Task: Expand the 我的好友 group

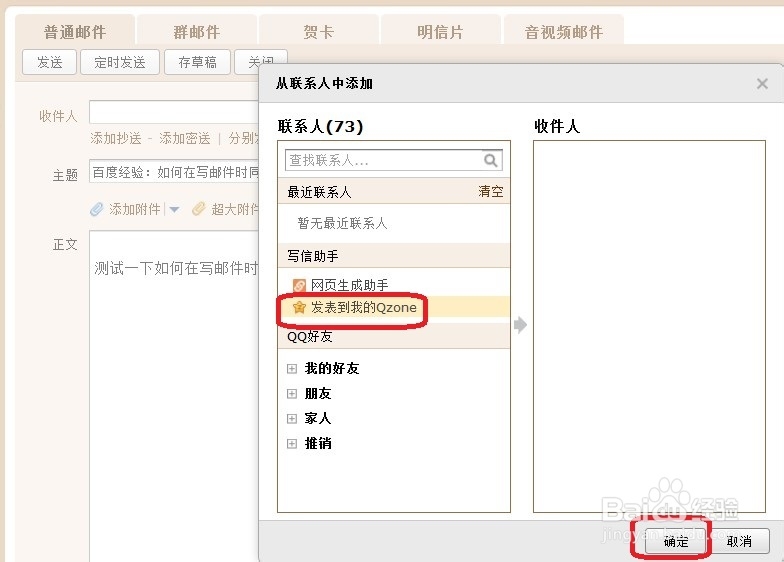Action: (292, 368)
